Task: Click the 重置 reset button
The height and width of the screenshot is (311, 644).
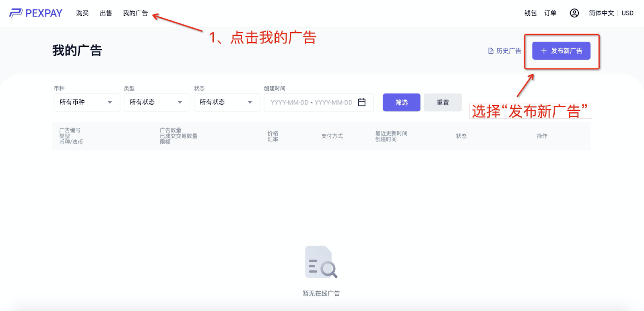Action: (x=442, y=102)
